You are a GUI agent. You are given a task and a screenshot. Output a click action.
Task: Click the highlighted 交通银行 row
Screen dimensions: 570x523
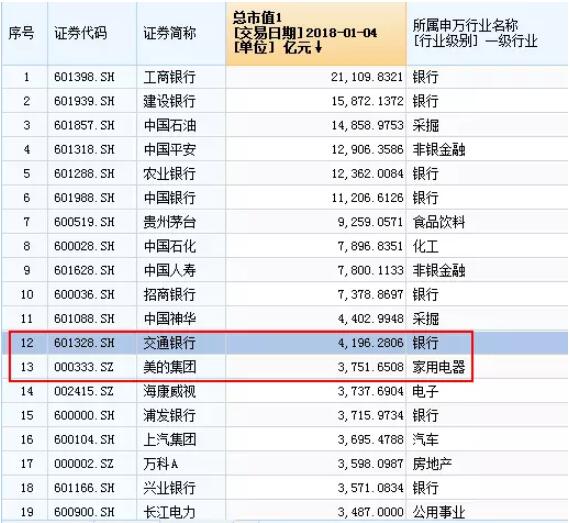tap(285, 343)
